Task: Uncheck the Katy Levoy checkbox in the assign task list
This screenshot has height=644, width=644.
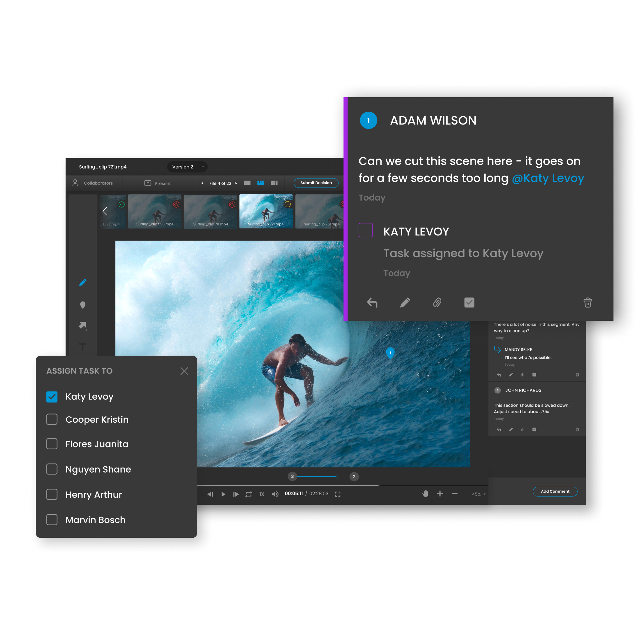Action: coord(52,397)
